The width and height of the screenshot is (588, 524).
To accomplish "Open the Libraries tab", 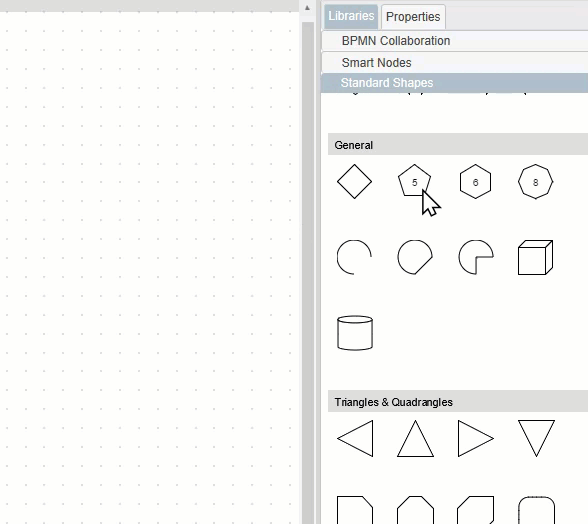I will 351,16.
